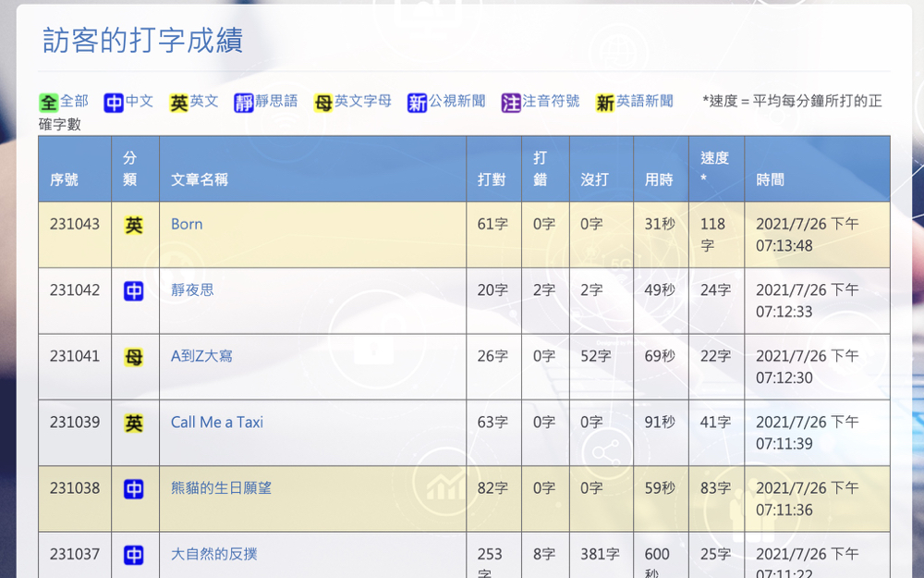Open the A到Z大寫 article link

coord(201,356)
